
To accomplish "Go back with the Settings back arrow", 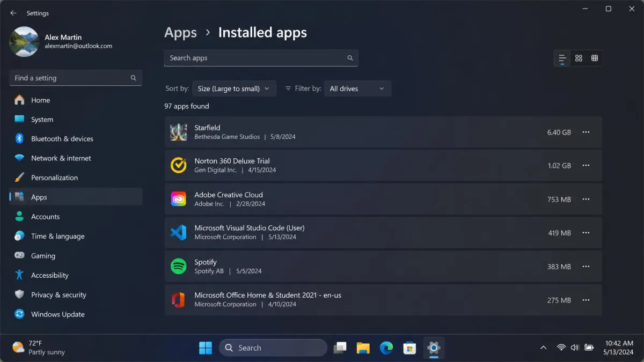I will (13, 13).
